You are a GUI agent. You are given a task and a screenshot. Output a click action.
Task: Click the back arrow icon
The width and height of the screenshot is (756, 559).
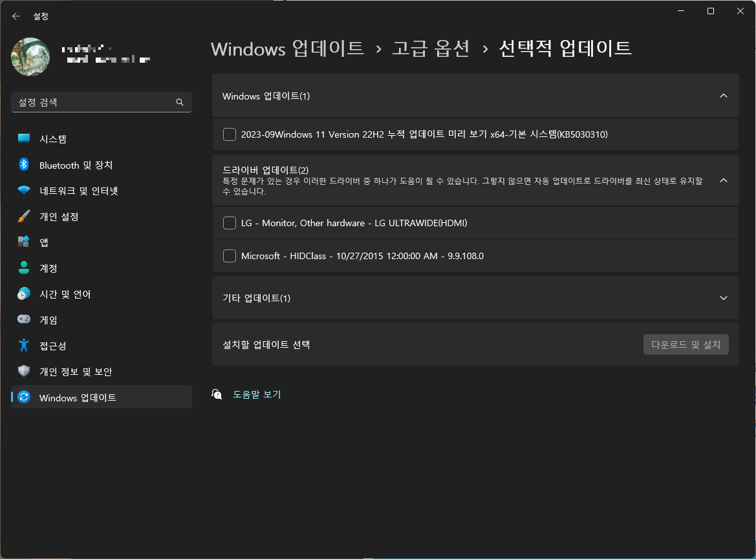(x=16, y=16)
